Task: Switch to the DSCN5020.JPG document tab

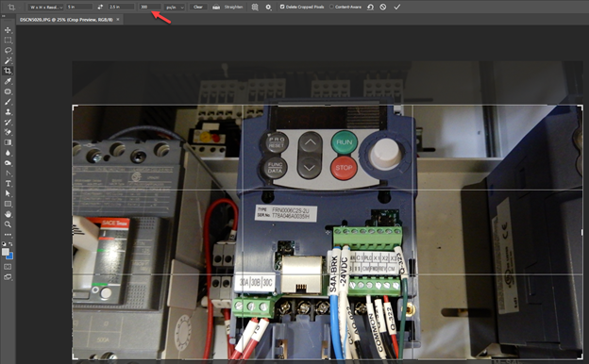Action: (x=66, y=20)
